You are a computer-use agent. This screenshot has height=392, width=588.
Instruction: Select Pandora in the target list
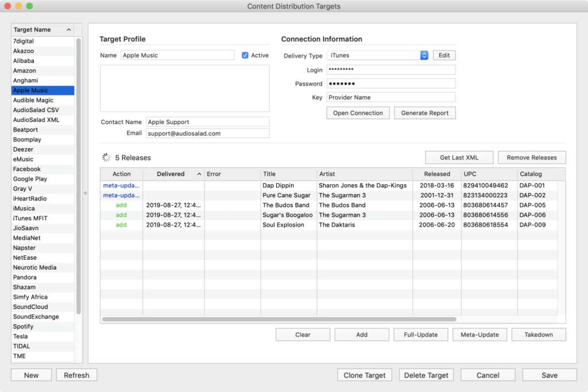[x=42, y=277]
